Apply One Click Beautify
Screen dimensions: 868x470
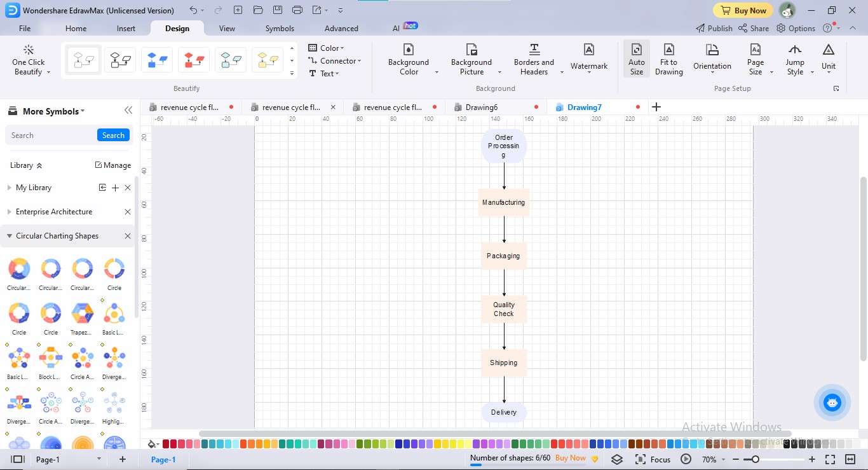click(x=28, y=60)
